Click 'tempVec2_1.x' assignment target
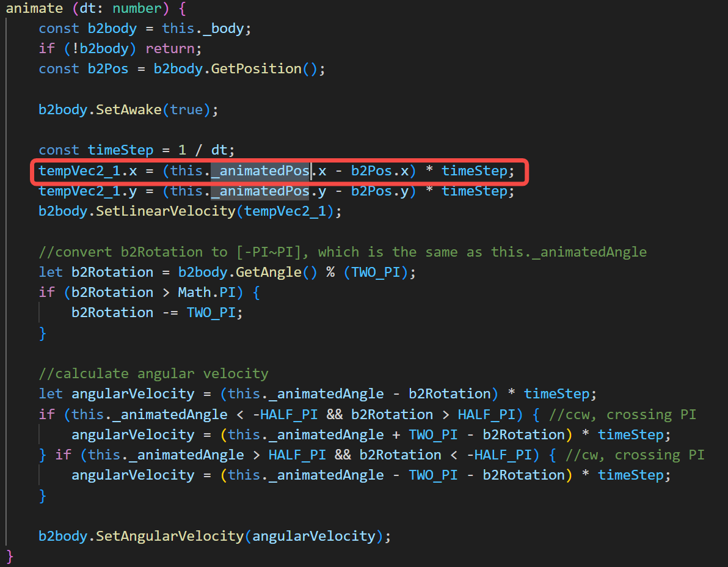Screen dimensions: 728x567 coord(88,171)
